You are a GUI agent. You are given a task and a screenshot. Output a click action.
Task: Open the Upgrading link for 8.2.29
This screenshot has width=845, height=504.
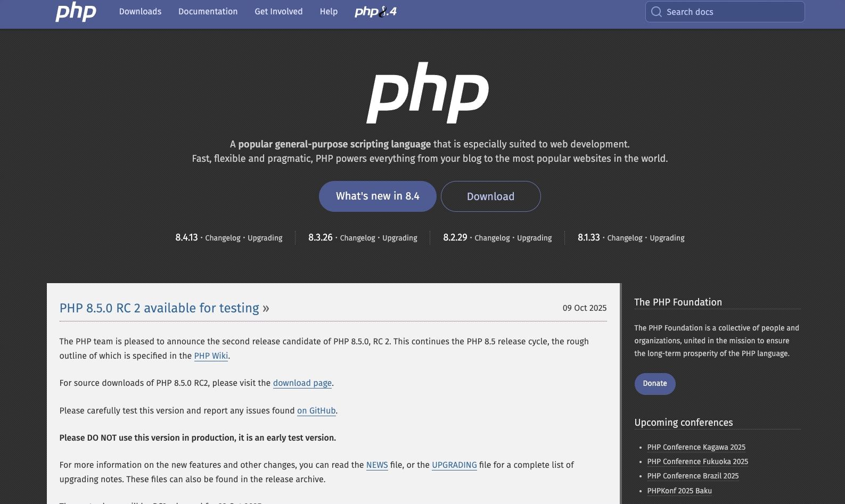coord(534,238)
